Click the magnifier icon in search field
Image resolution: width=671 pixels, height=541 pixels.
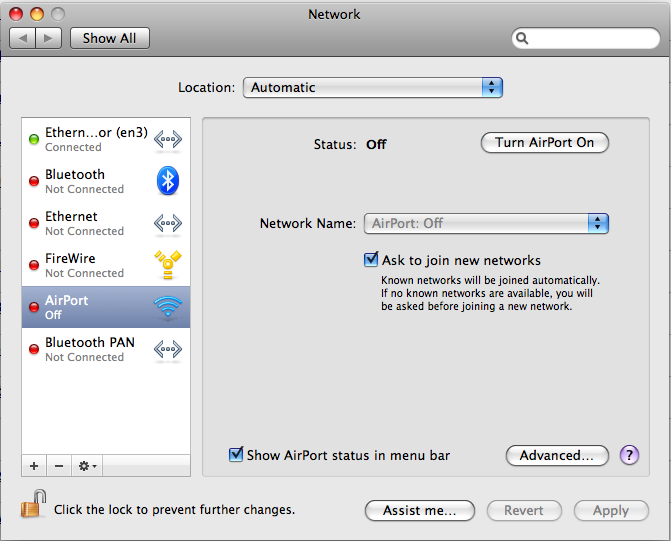click(x=522, y=39)
